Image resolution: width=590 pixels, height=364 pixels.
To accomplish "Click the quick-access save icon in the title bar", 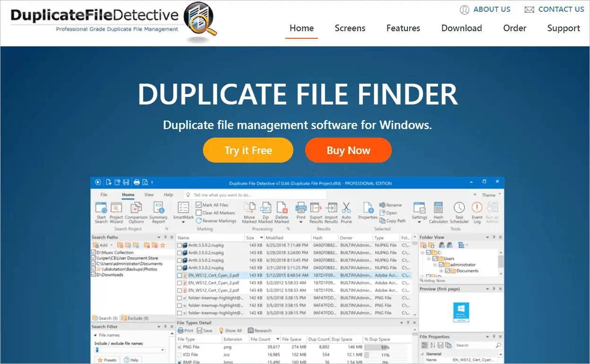I will (x=126, y=182).
